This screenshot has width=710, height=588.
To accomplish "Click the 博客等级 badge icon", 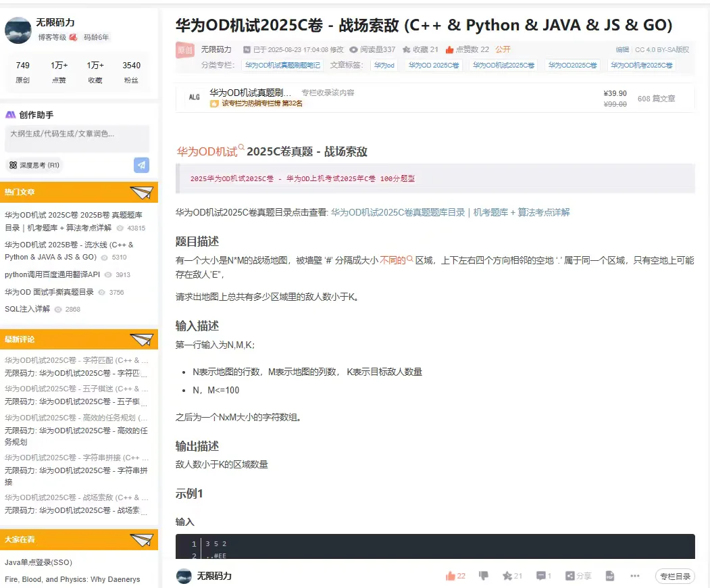I will point(74,37).
